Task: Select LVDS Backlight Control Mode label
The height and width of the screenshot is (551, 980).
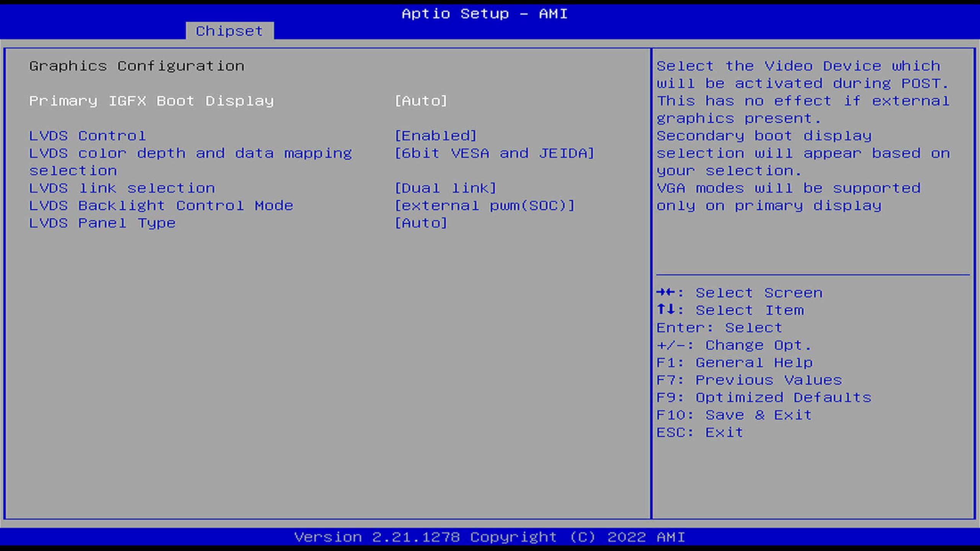Action: point(161,206)
